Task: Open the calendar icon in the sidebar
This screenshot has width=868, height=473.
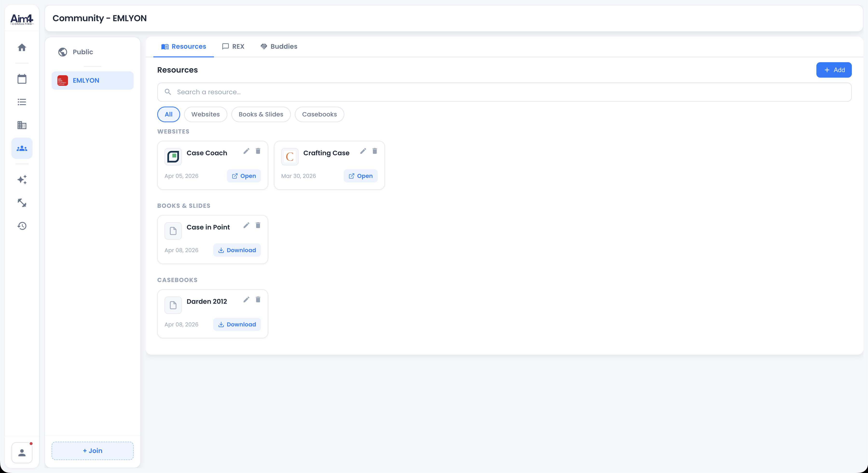Action: coord(22,79)
